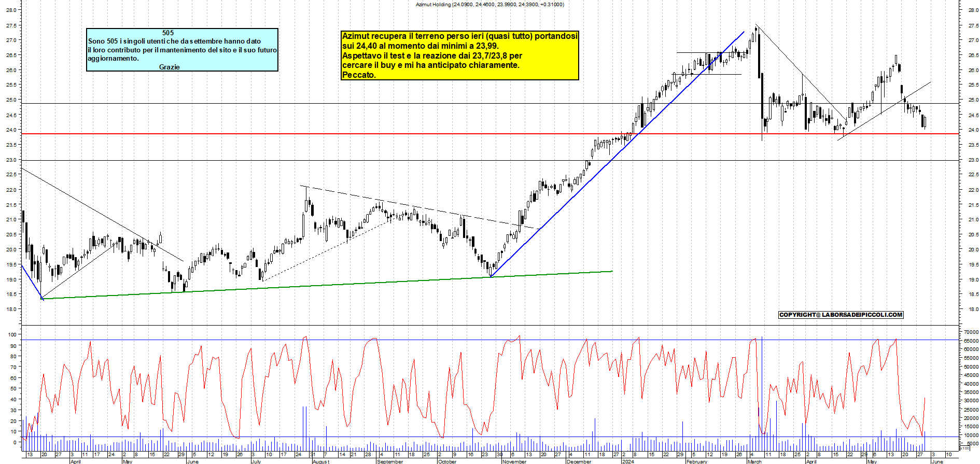This screenshot has width=980, height=464.
Task: Click the 'March' month label
Action: [754, 461]
